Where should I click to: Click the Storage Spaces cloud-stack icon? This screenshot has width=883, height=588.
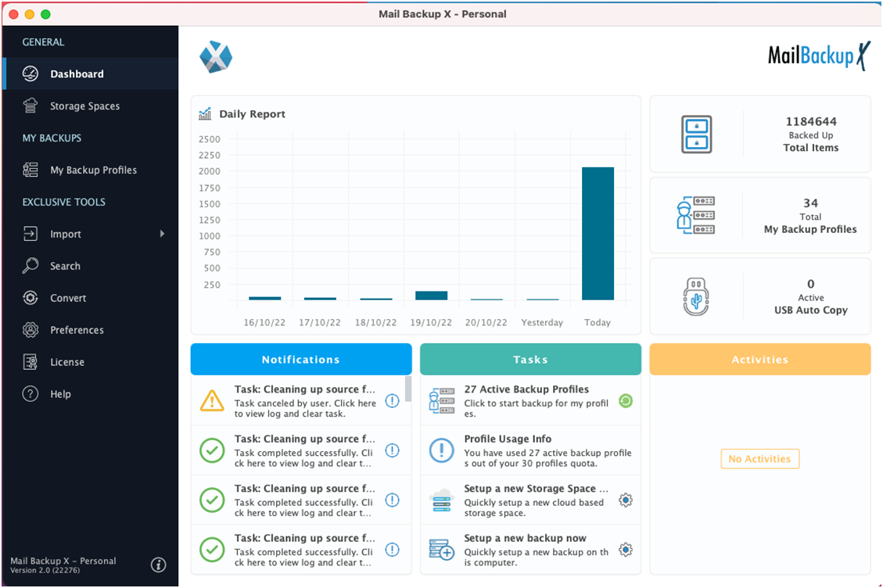click(31, 106)
